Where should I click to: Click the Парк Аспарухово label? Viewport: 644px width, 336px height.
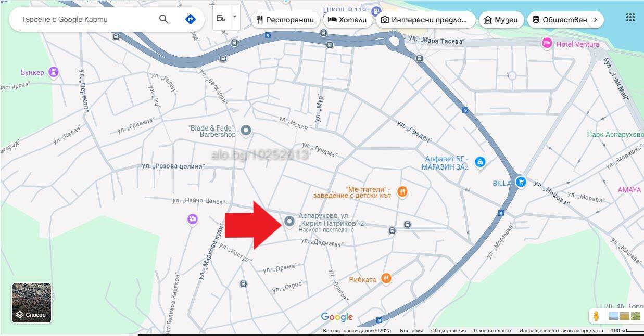tap(615, 134)
